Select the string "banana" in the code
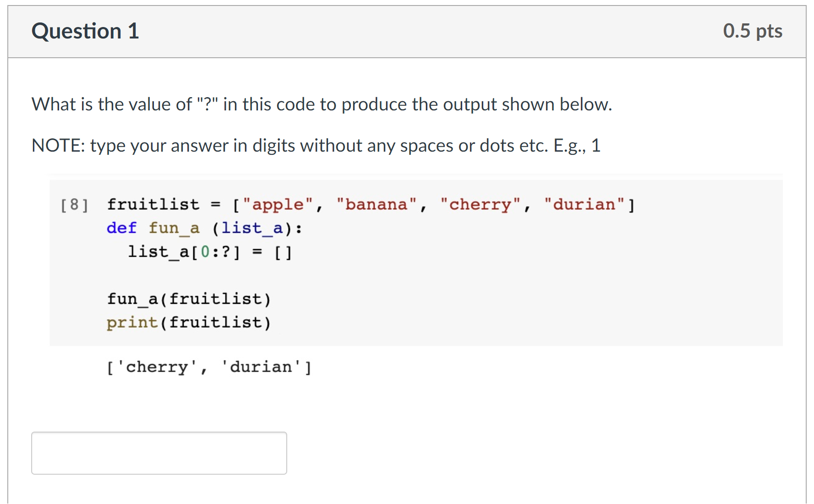The image size is (814, 504). [x=377, y=204]
